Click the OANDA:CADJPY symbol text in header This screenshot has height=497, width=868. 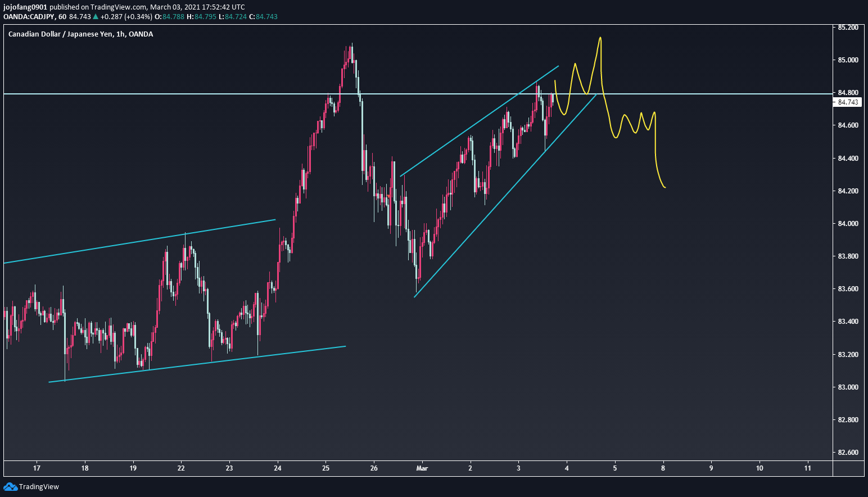click(29, 17)
